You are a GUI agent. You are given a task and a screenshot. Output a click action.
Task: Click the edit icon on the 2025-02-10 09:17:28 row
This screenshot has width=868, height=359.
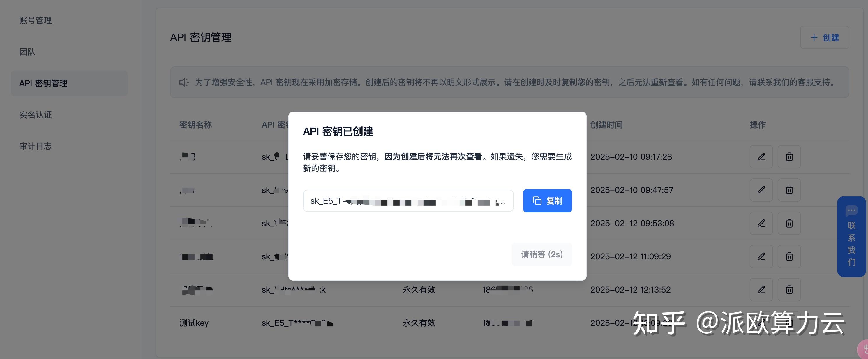tap(761, 157)
